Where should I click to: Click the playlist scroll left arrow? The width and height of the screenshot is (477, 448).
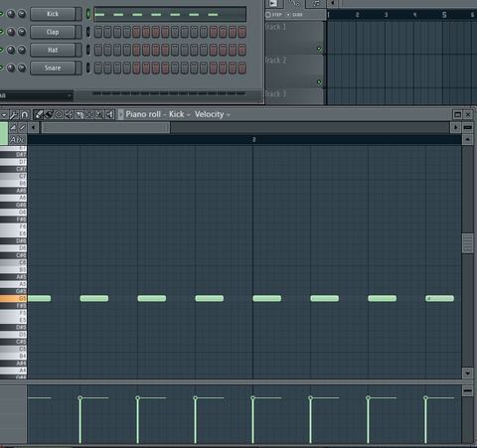[x=332, y=4]
